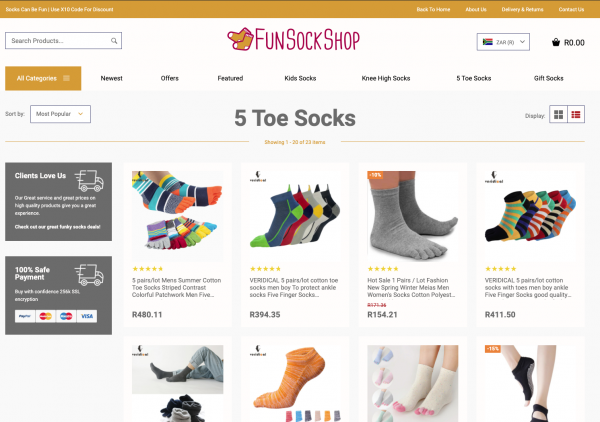Click the Visa payment icon
Screen dimensions: 600x422
click(x=87, y=316)
